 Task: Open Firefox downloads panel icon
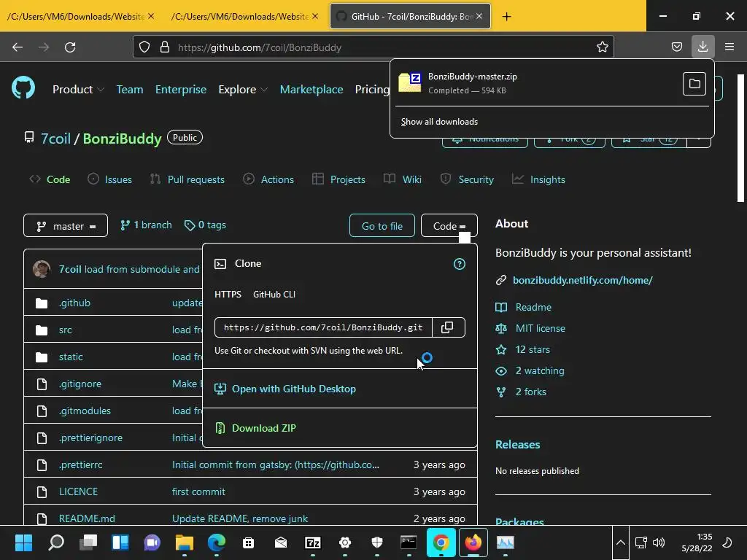pyautogui.click(x=703, y=47)
